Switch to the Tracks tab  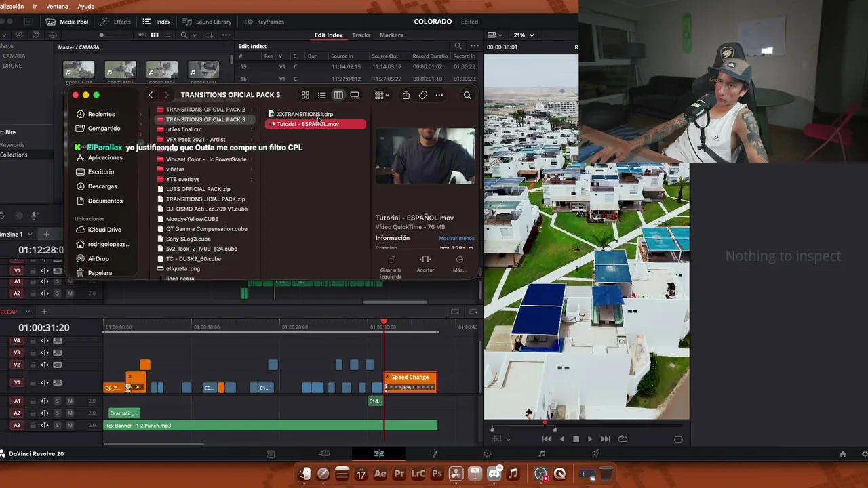tap(361, 35)
